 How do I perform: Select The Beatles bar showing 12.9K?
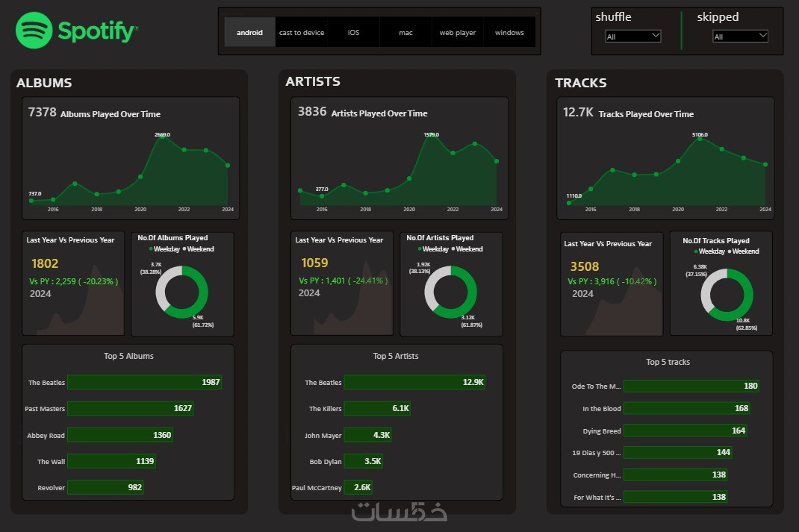414,382
